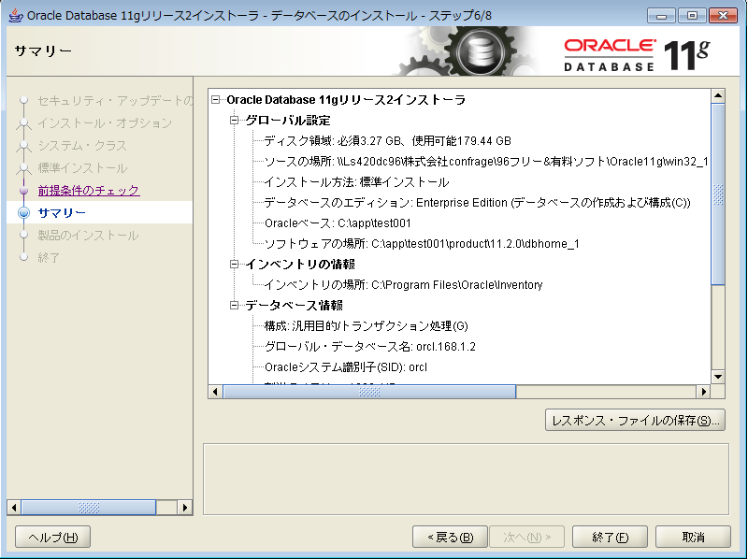Click the レスポンス・ファイルの保存(S)... button
Image resolution: width=748 pixels, height=560 pixels.
(635, 421)
